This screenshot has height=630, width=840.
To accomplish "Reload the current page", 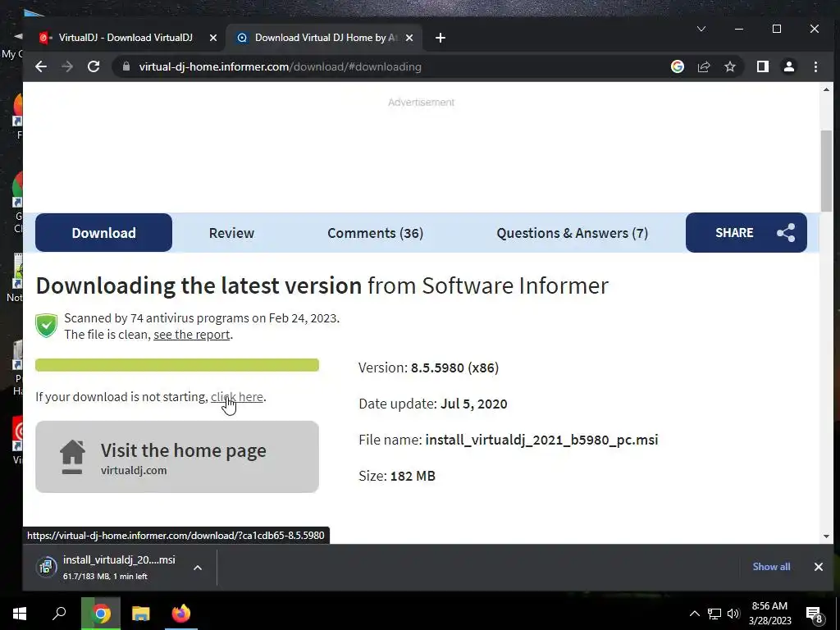I will point(94,66).
